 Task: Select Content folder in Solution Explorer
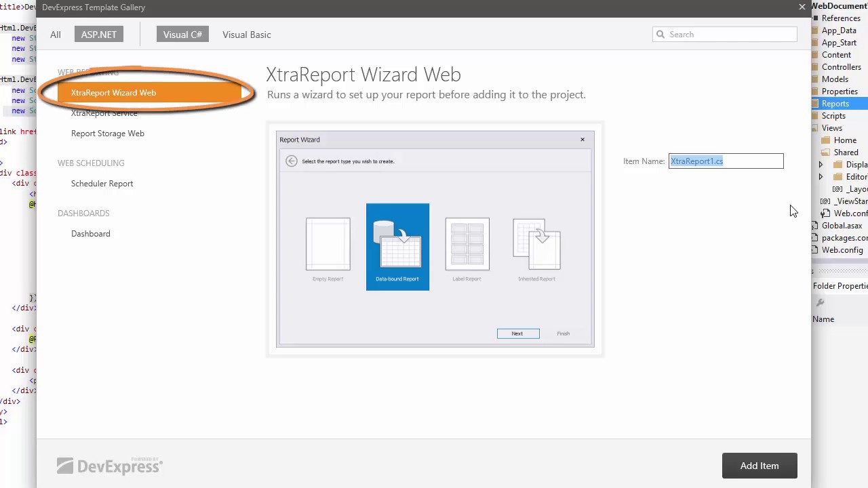click(x=836, y=55)
